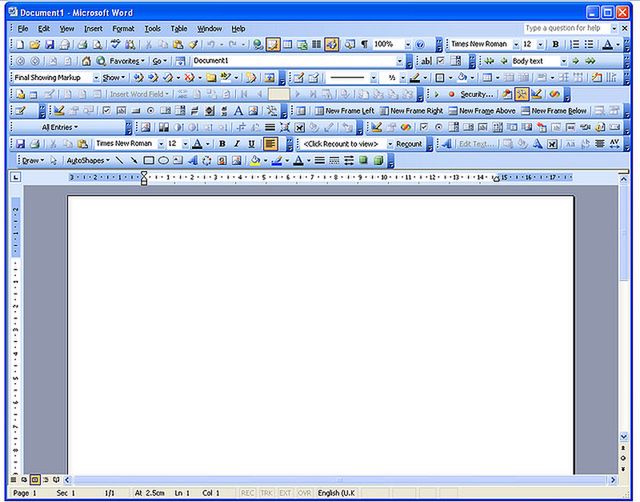Image resolution: width=640 pixels, height=502 pixels.
Task: Apply bulleted list formatting
Action: 589,44
